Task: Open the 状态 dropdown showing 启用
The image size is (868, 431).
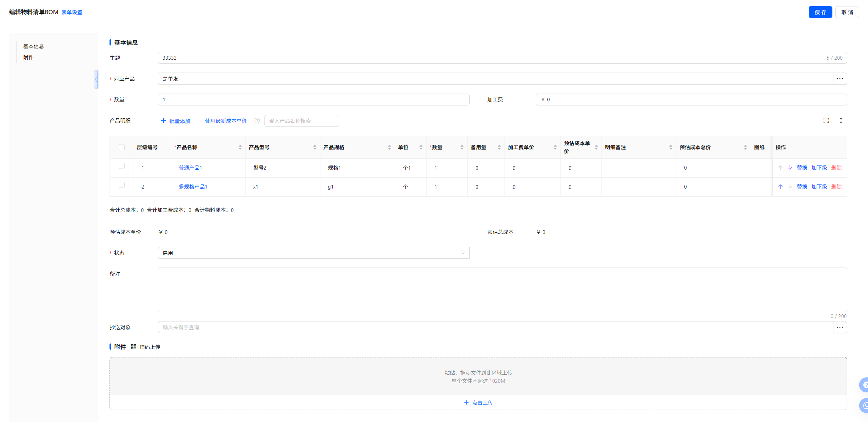Action: [313, 253]
